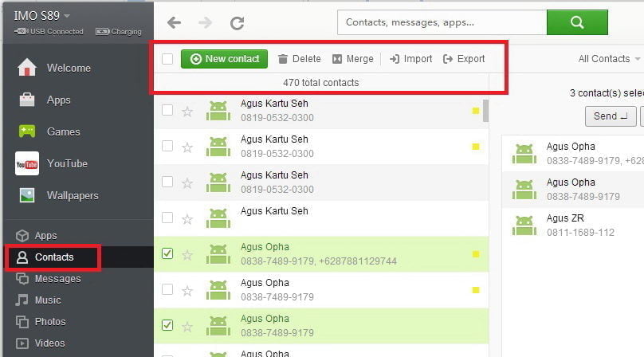Open the Apps briefcase icon at top
Viewport: 644px width, 357px height.
[x=27, y=100]
